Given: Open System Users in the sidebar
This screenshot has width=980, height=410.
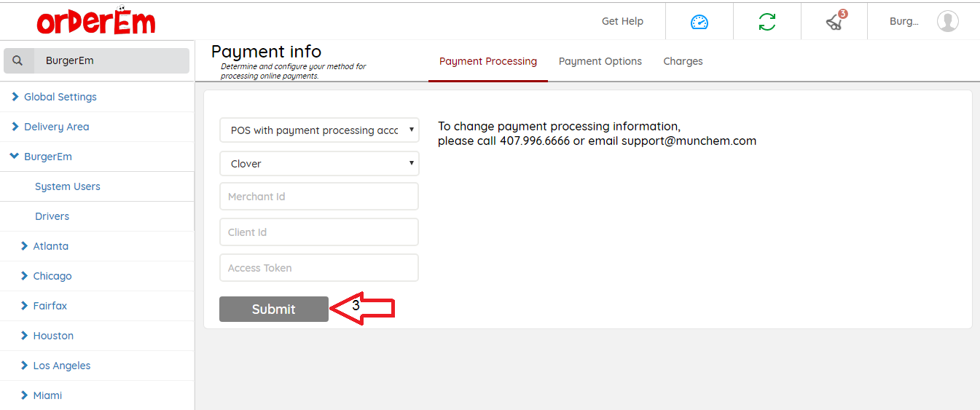Looking at the screenshot, I should click(67, 186).
